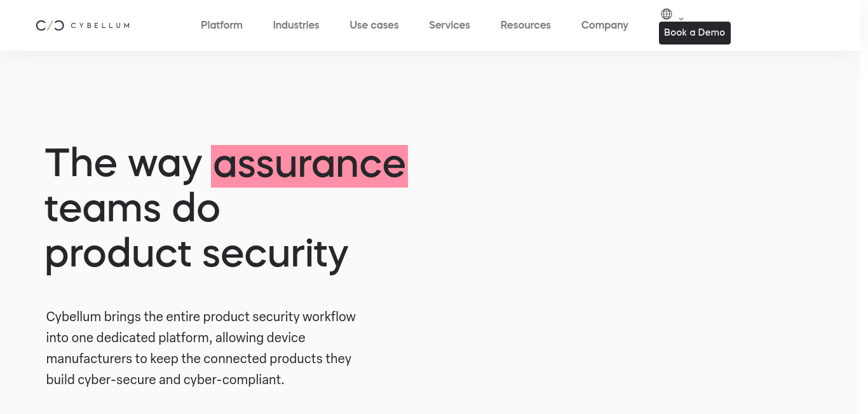Click the globe language icon
This screenshot has height=414, width=868.
[667, 14]
